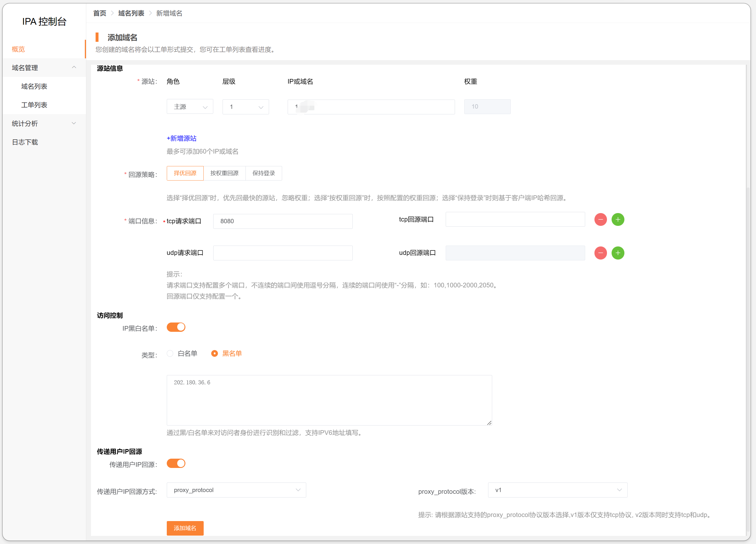Click textarea resize handle of blacklist box
The image size is (756, 544).
[x=489, y=423]
